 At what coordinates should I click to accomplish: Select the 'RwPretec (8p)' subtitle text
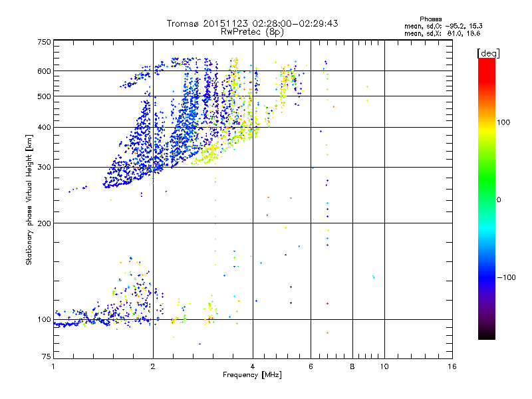coord(252,32)
